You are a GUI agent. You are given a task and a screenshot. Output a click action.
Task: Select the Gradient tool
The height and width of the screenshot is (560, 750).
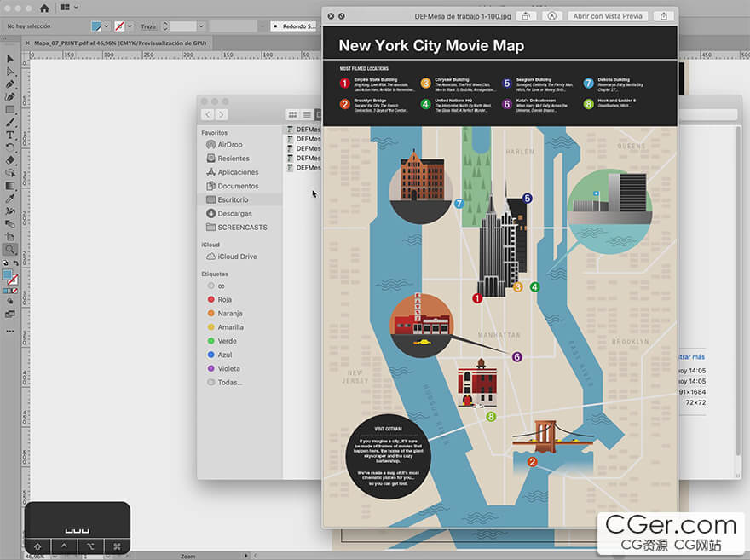click(10, 186)
